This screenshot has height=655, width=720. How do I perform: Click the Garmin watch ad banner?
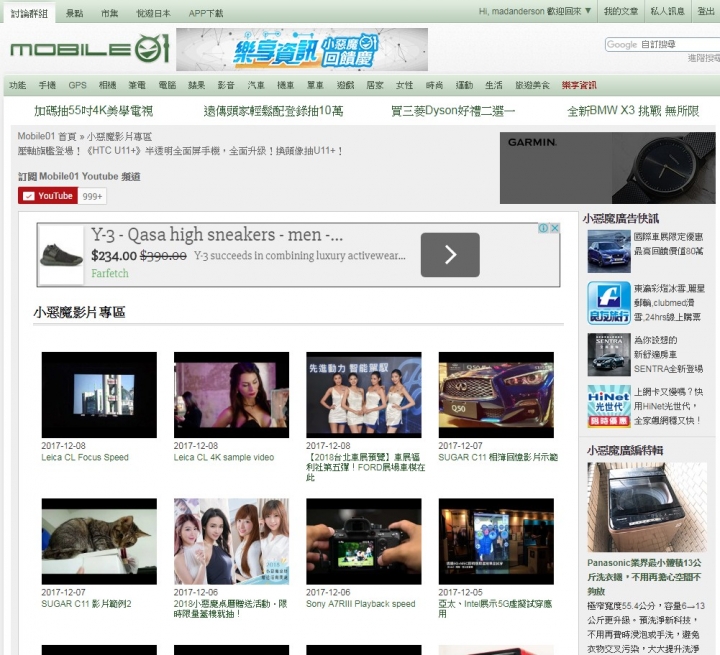click(607, 168)
